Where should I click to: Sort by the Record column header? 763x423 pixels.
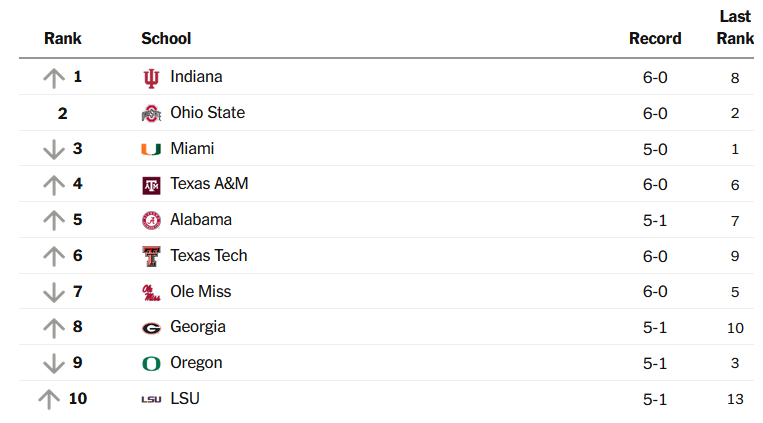click(655, 39)
